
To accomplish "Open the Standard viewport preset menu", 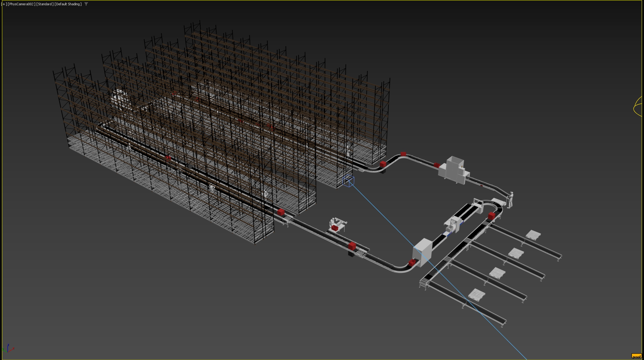I will (x=45, y=4).
